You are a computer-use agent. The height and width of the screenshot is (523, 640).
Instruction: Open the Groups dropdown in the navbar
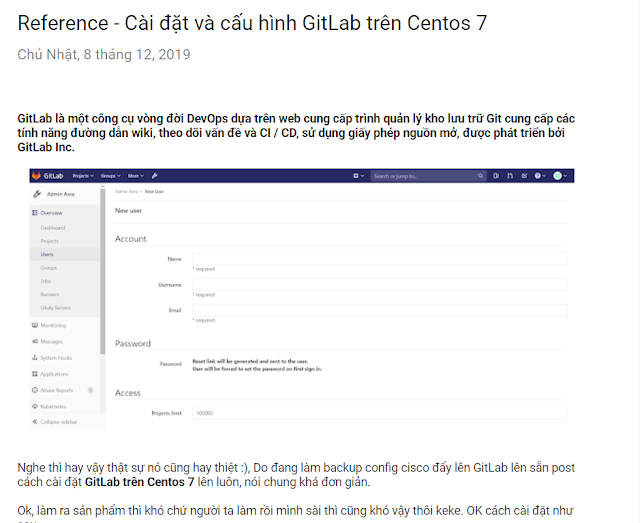(x=111, y=176)
